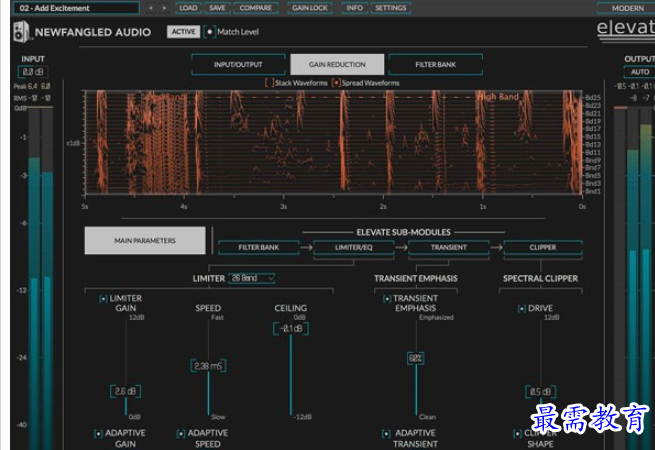Switch to the FILTER BANK display tab

tap(435, 64)
